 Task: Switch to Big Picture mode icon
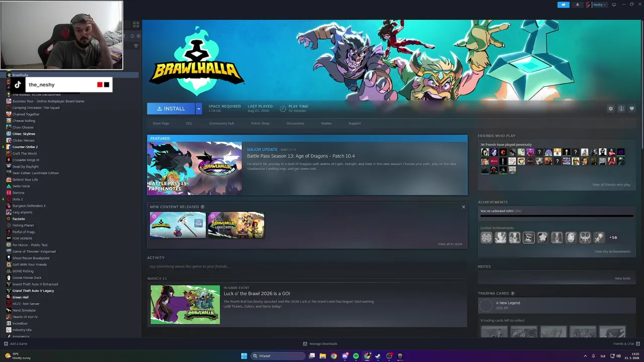pos(614,5)
